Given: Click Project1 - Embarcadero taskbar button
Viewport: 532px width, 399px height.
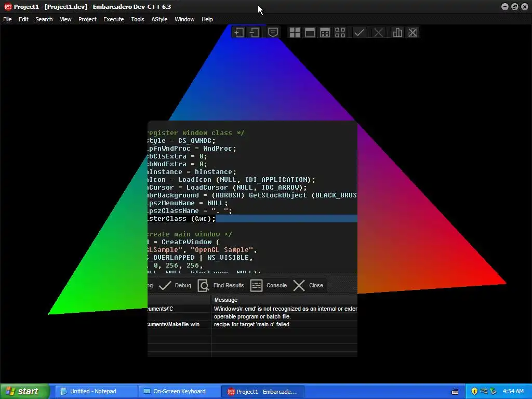Looking at the screenshot, I should pos(262,392).
